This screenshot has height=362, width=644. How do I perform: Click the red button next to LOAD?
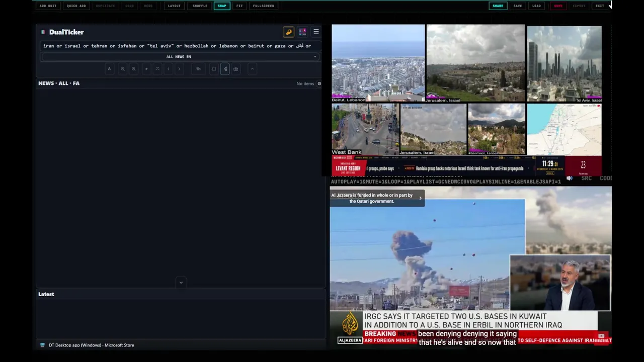[558, 6]
